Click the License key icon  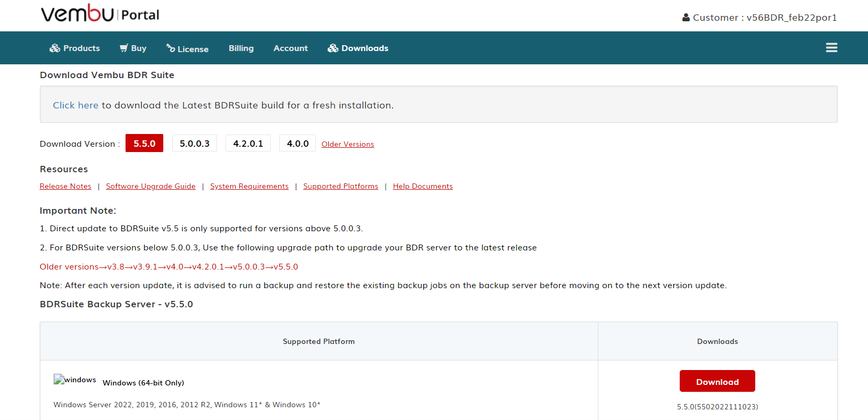click(171, 48)
